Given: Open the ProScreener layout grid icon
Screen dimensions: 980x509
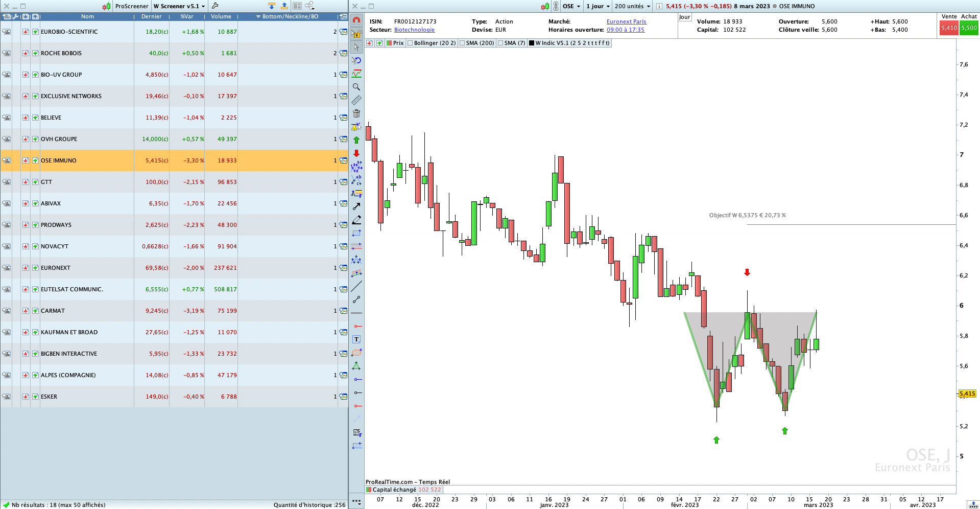Looking at the screenshot, I should (297, 6).
